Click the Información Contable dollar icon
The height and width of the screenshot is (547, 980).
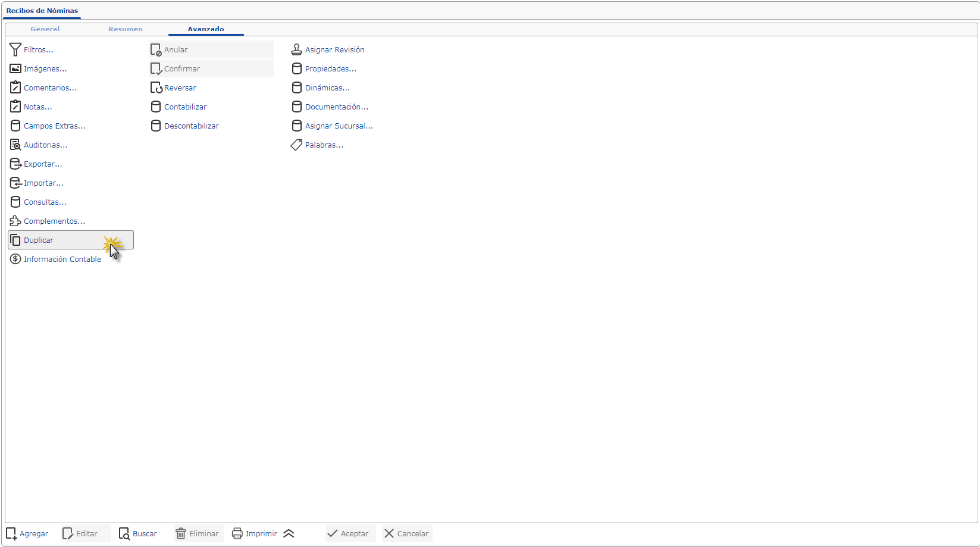[15, 260]
